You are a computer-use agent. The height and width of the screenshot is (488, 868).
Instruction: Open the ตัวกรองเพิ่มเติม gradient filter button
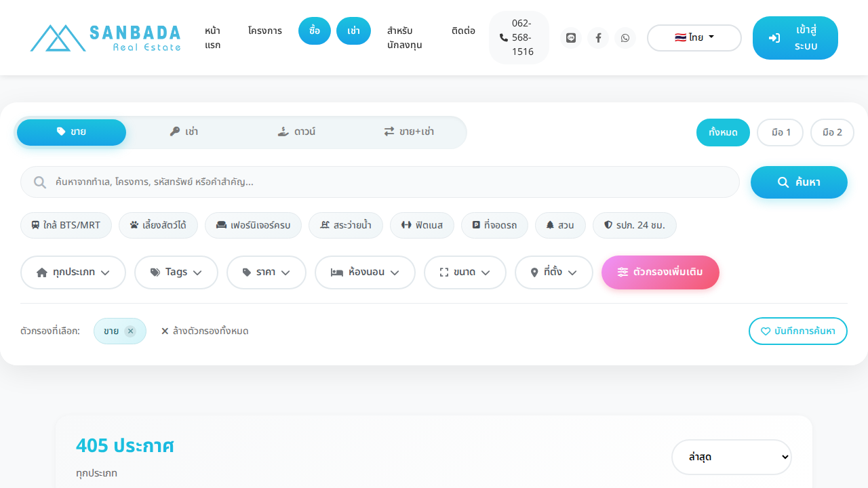click(x=660, y=272)
